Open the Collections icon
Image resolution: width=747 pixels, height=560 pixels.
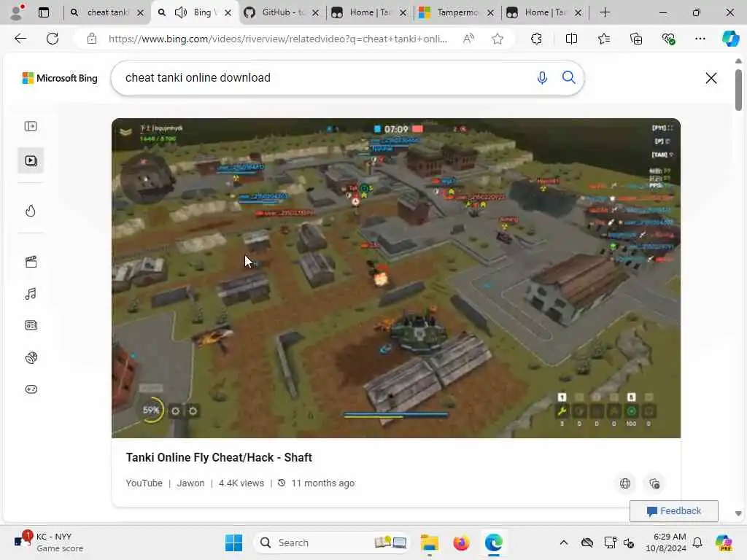pyautogui.click(x=636, y=39)
